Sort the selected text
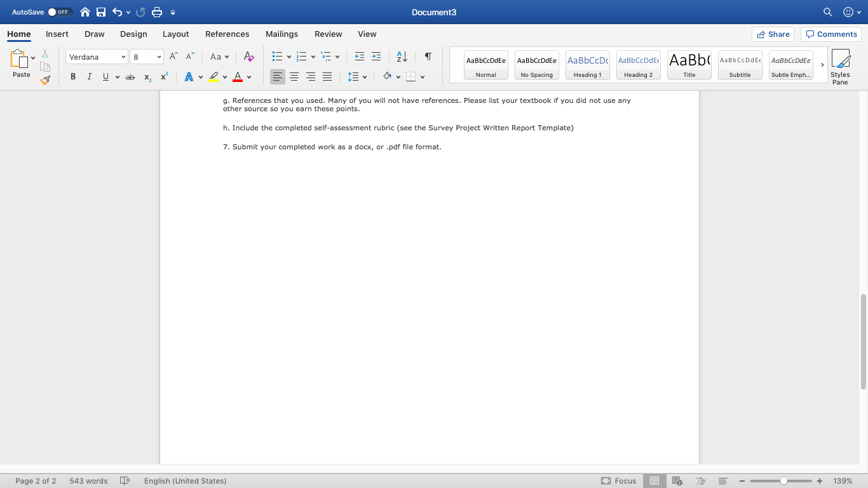868x488 pixels. 402,57
